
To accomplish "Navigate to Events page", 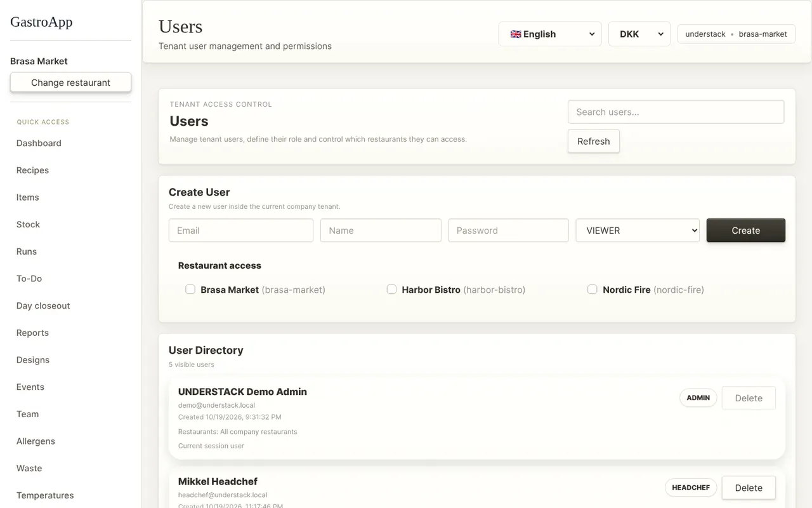I will (x=30, y=387).
